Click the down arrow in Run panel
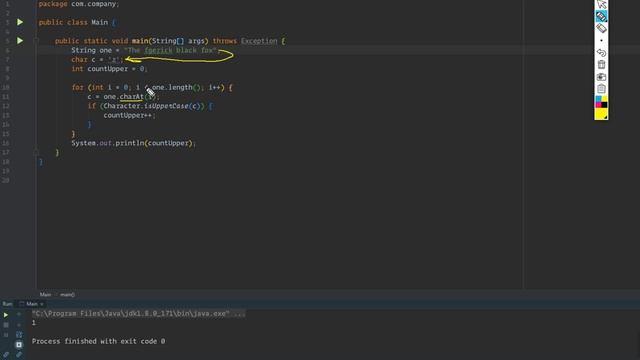 19,325
